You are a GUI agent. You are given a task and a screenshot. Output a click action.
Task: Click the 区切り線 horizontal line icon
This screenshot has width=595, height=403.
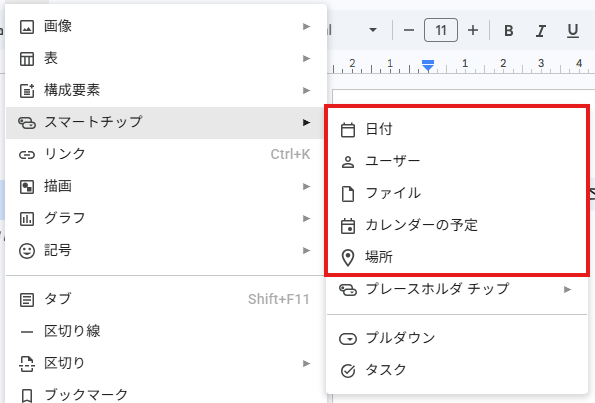click(27, 332)
